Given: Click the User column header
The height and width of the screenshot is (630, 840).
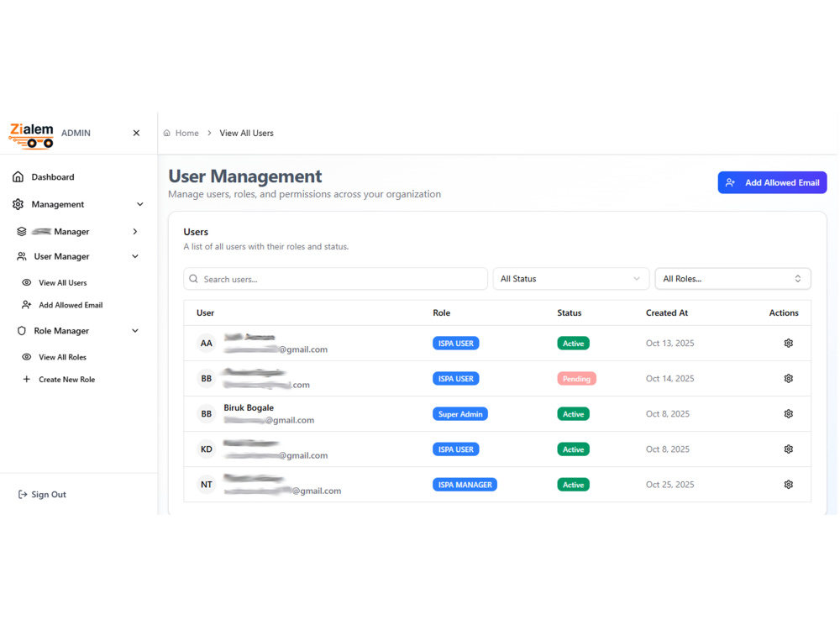Looking at the screenshot, I should tap(205, 312).
